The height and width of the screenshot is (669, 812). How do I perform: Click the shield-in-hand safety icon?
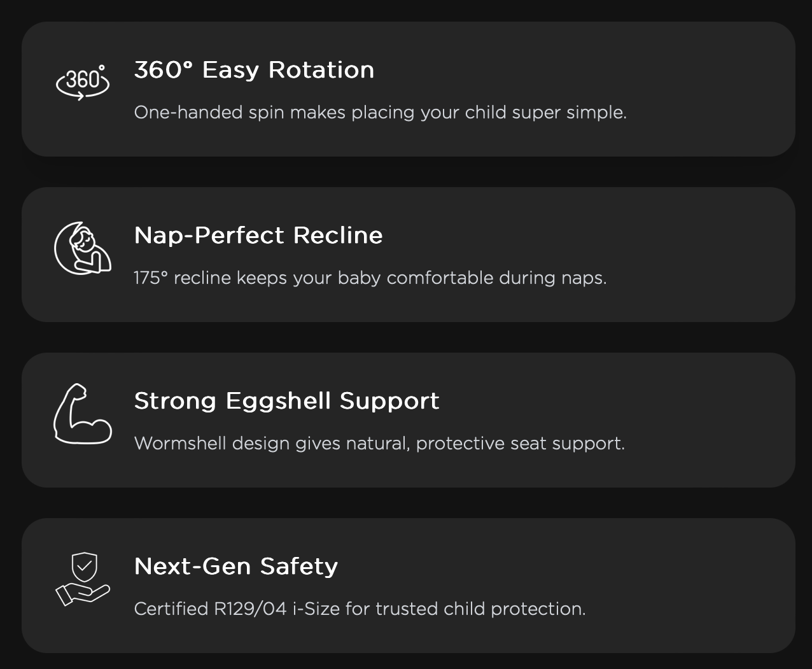(x=83, y=579)
